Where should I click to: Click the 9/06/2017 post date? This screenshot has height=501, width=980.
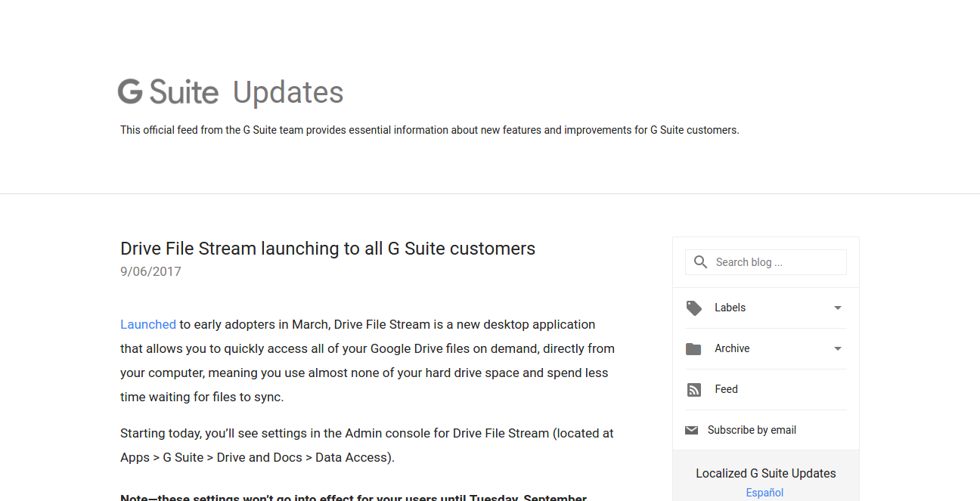click(x=150, y=271)
